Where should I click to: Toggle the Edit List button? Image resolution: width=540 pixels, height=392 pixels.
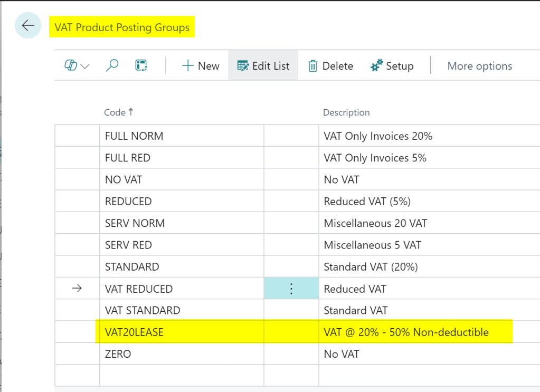(263, 66)
